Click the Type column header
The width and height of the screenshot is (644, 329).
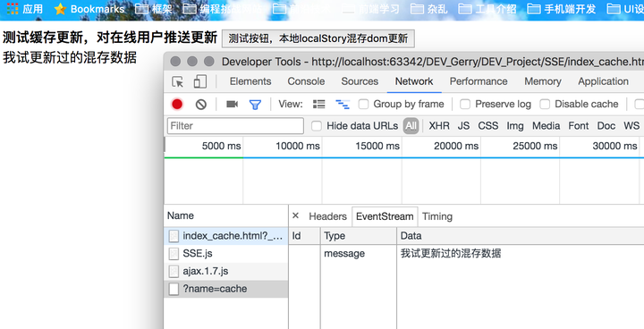(359, 236)
